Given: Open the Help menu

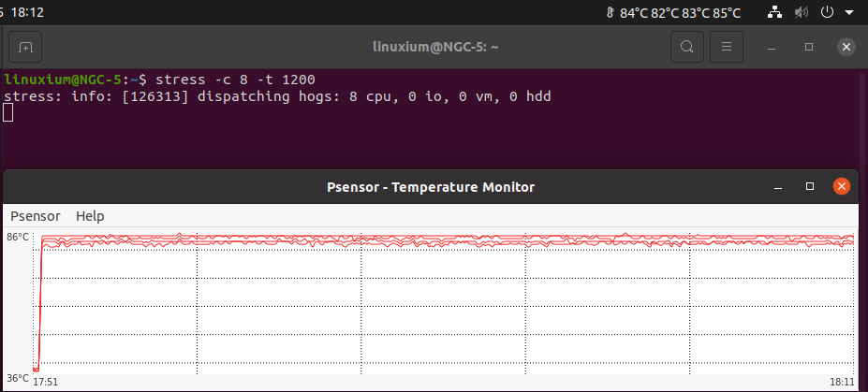Looking at the screenshot, I should coord(90,215).
